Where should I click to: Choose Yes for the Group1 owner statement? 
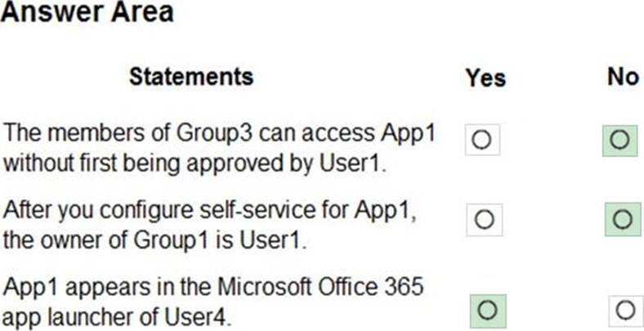point(483,219)
